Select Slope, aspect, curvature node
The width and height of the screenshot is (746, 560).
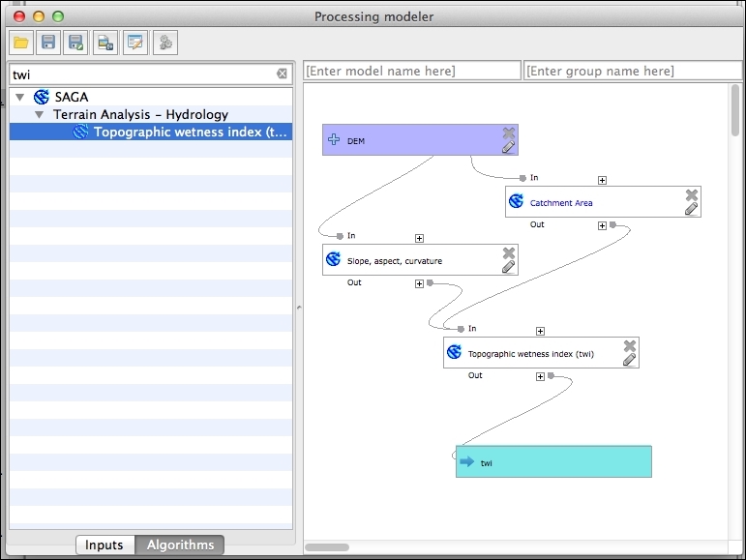coord(420,260)
